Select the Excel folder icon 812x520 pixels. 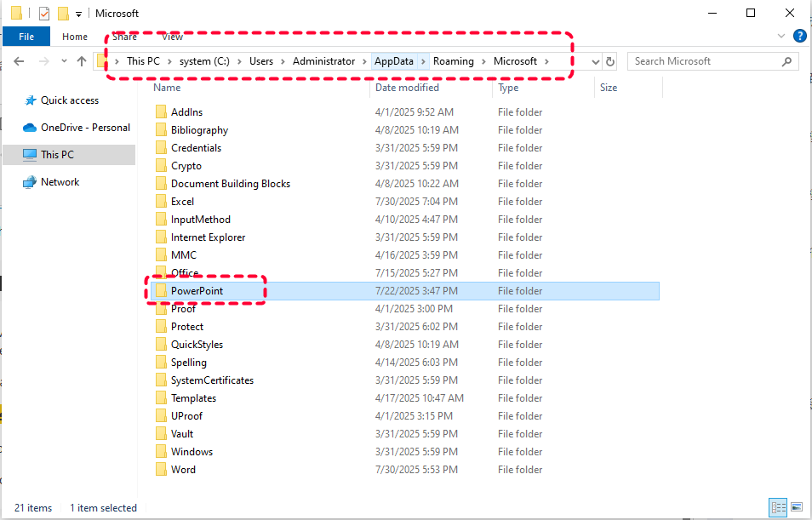[x=161, y=202]
